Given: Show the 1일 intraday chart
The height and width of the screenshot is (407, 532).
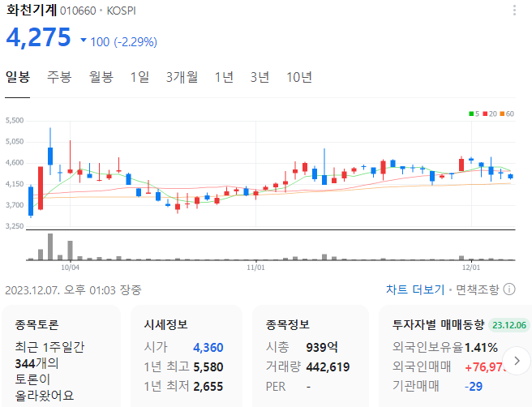Looking at the screenshot, I should point(139,77).
